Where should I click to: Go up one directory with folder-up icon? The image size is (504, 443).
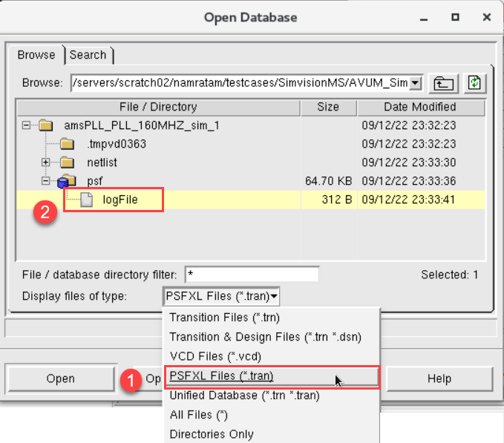tap(444, 84)
